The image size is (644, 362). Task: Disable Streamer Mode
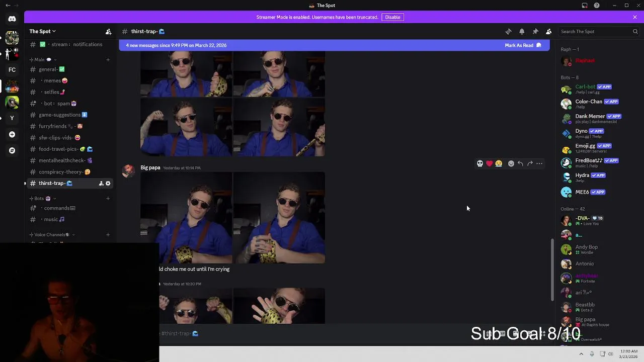click(x=392, y=17)
